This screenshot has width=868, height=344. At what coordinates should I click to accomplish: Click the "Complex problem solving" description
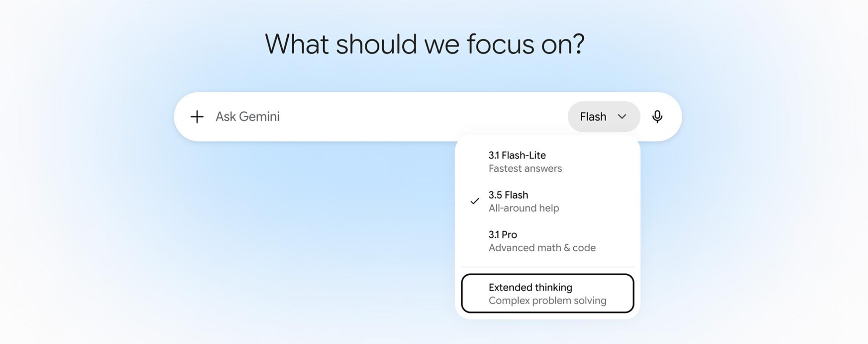[547, 301]
